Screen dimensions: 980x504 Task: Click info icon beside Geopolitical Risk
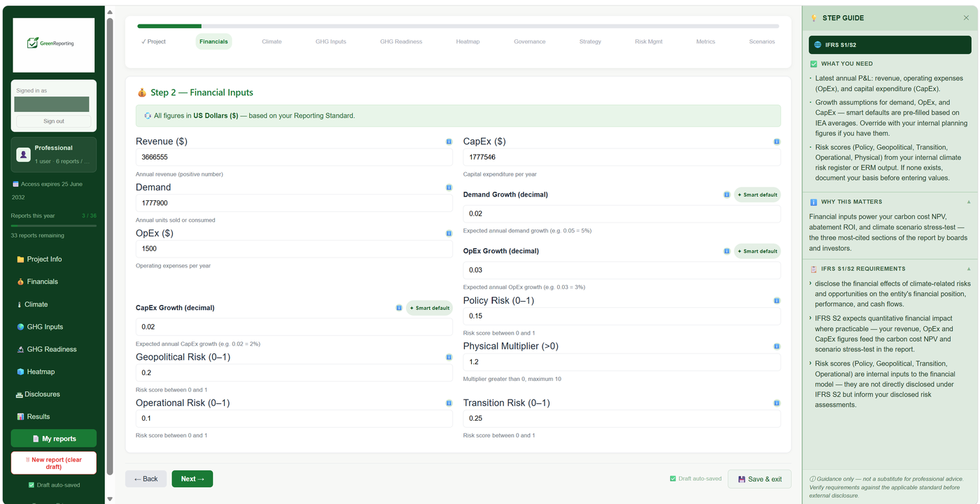[449, 357]
